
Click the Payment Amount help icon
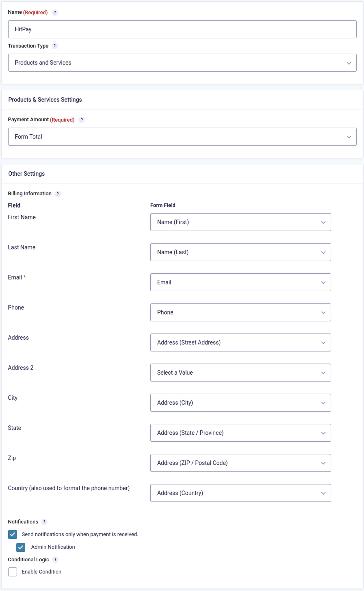82,120
